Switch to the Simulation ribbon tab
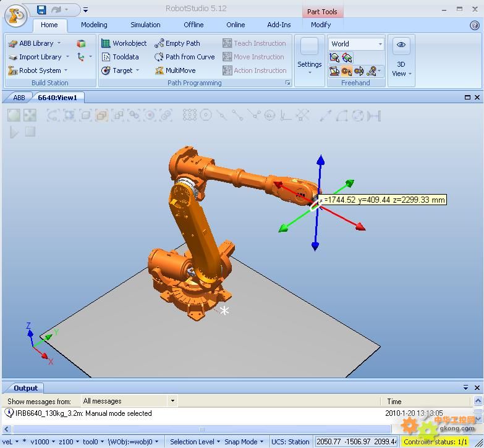Screen dimensions: 484x448 [145, 25]
